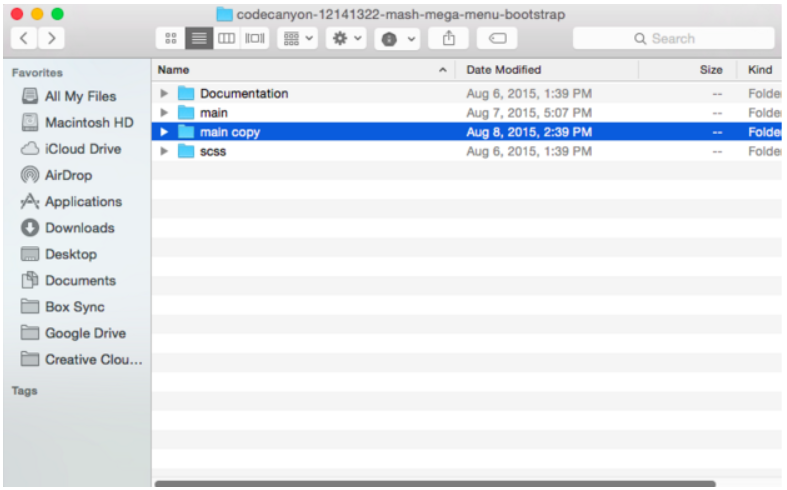Switch to column view
The width and height of the screenshot is (787, 490).
click(226, 38)
